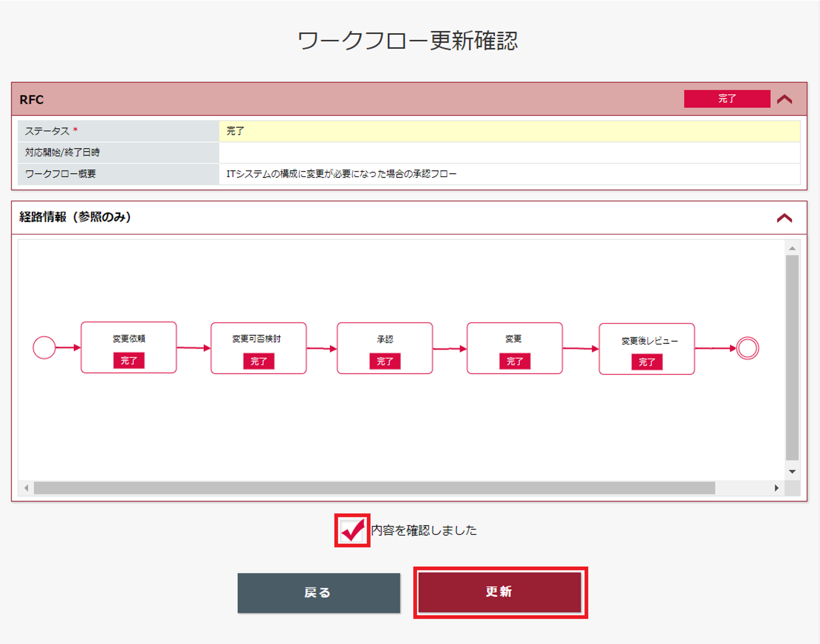This screenshot has height=644, width=820.
Task: Click the 完了 badge under 承認
Action: tap(385, 361)
